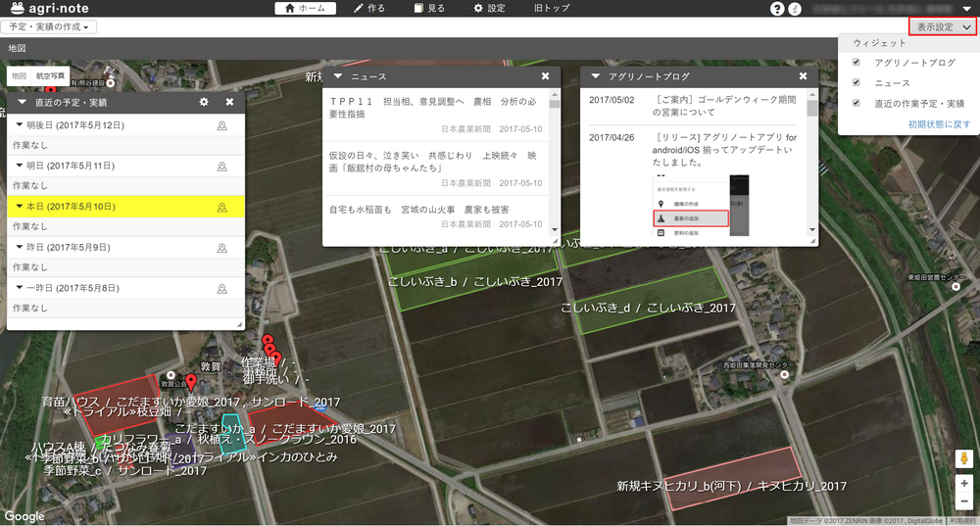This screenshot has width=980, height=526.
Task: Open the 設定 menu
Action: [x=489, y=8]
